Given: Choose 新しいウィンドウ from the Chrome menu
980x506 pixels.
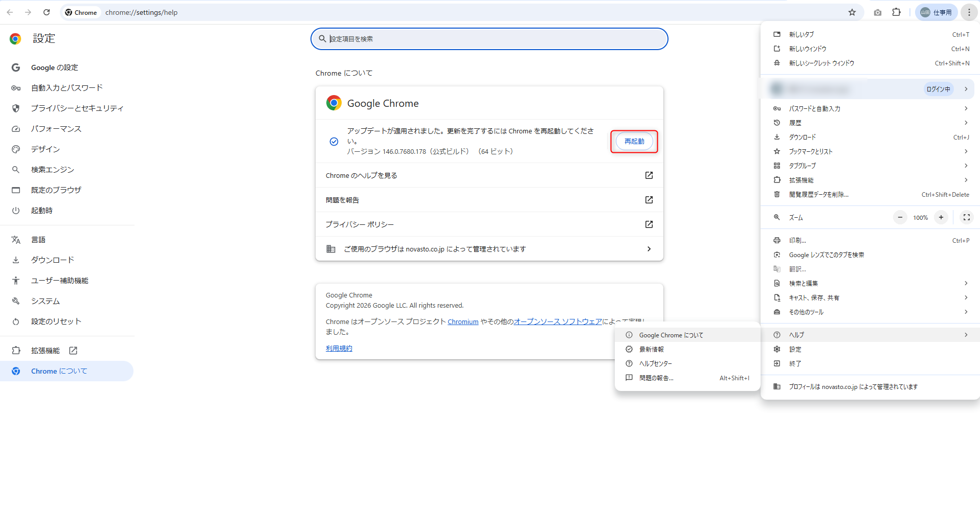Looking at the screenshot, I should [x=871, y=49].
